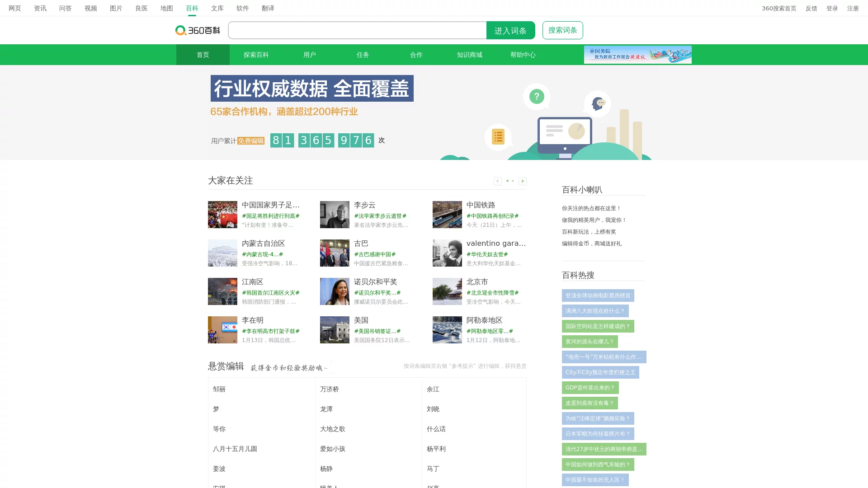Viewport: 868px width, 488px height.
Task: Switch to the 探索百科 tab
Action: click(x=256, y=55)
